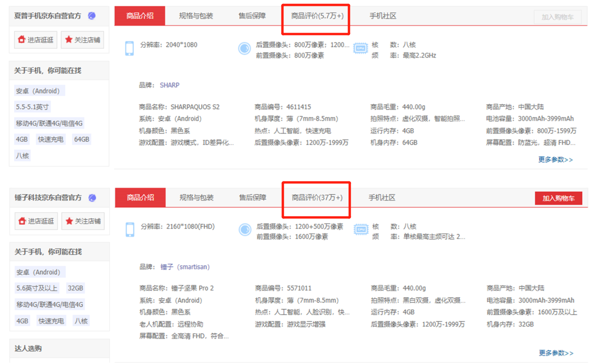Image resolution: width=594 pixels, height=364 pixels.
Task: Click 移动4G/联通4G/电信4G tag under the 锤子科技 store
Action: [50, 305]
